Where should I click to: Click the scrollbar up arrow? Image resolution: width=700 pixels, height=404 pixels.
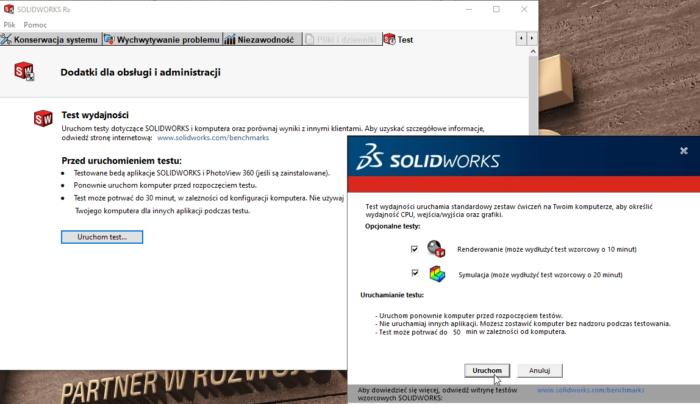[533, 52]
